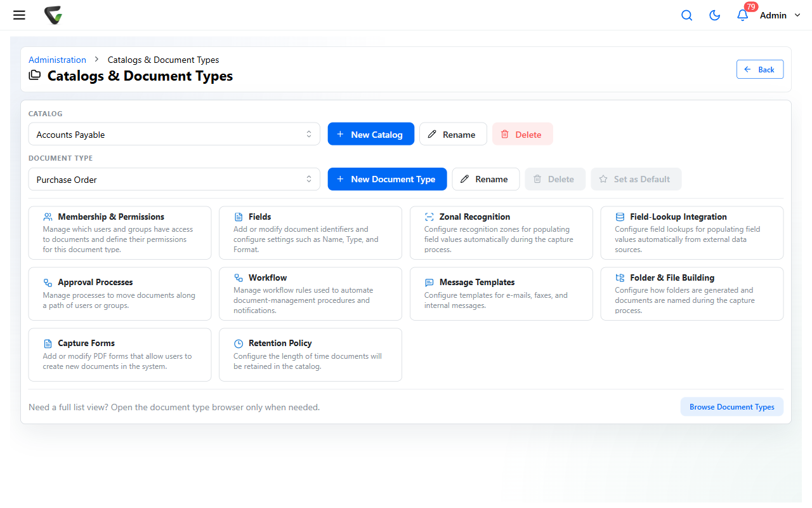The width and height of the screenshot is (812, 508).
Task: Click the Capture Forms page icon
Action: pyautogui.click(x=48, y=344)
